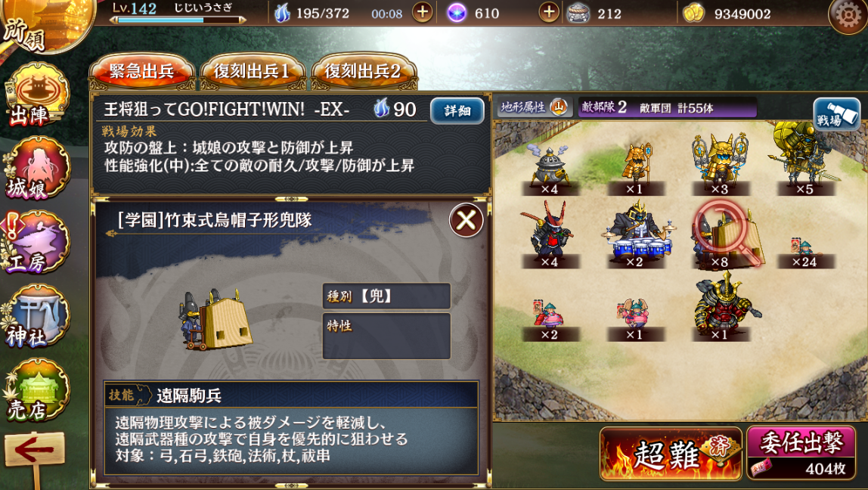Open the 出陣 sortie menu icon
Viewport: 868px width, 490px height.
pos(36,95)
